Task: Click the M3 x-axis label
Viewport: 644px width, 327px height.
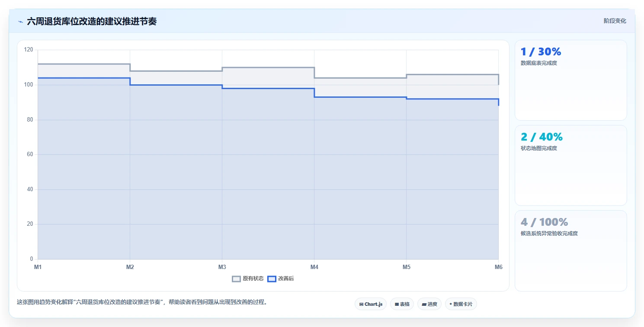Action: pyautogui.click(x=222, y=267)
